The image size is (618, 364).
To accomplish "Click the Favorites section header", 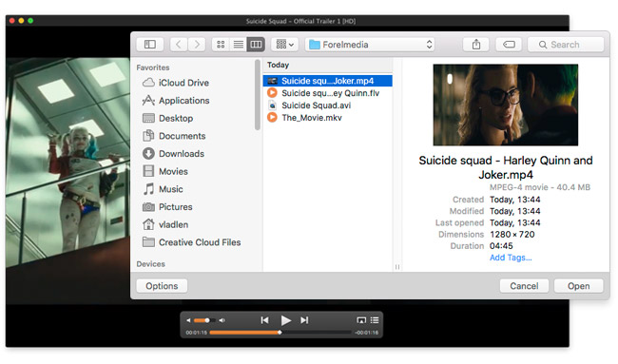I will point(153,67).
